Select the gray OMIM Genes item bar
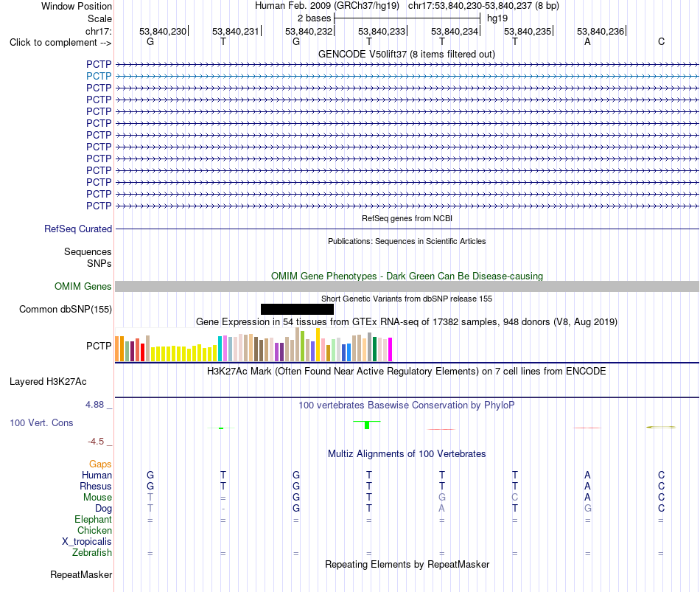 click(407, 287)
